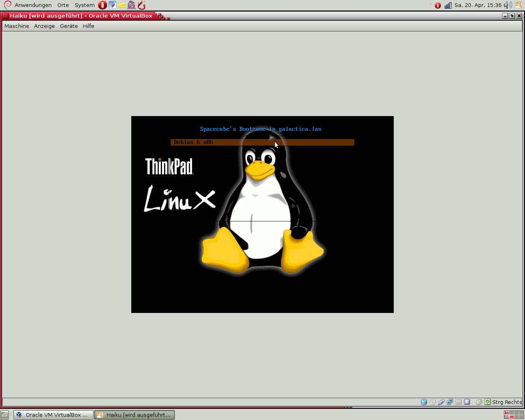Click the clock showing Sa, 20. Apr

[478, 5]
